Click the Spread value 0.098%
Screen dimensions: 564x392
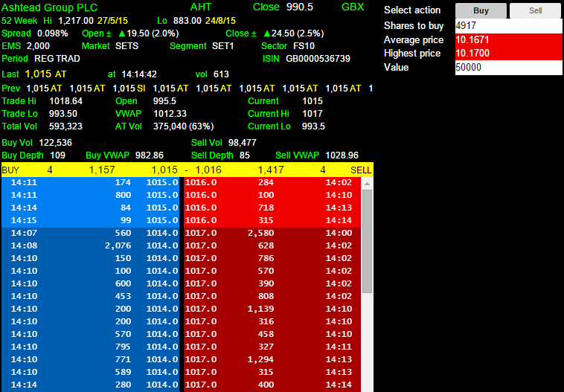53,33
